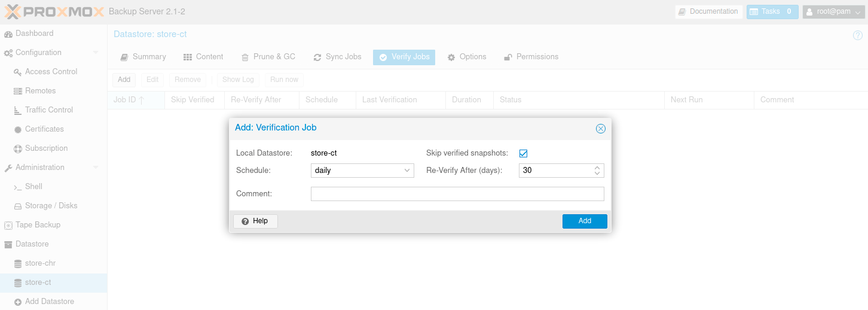Collapse the Configuration section arrow
Screen dimensions: 868x310
click(x=96, y=53)
